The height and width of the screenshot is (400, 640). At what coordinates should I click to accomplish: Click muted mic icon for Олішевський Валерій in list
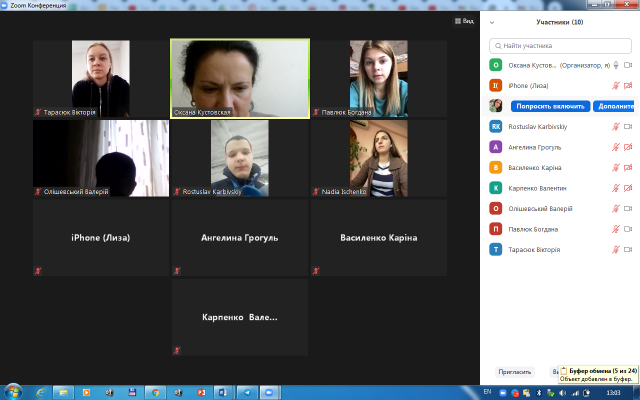coord(616,209)
